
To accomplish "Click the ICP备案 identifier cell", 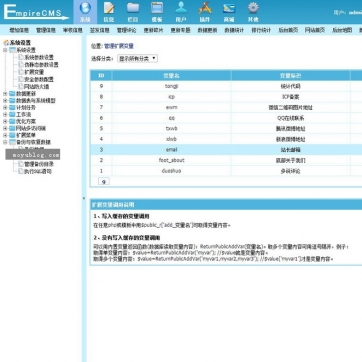I will [291, 97].
